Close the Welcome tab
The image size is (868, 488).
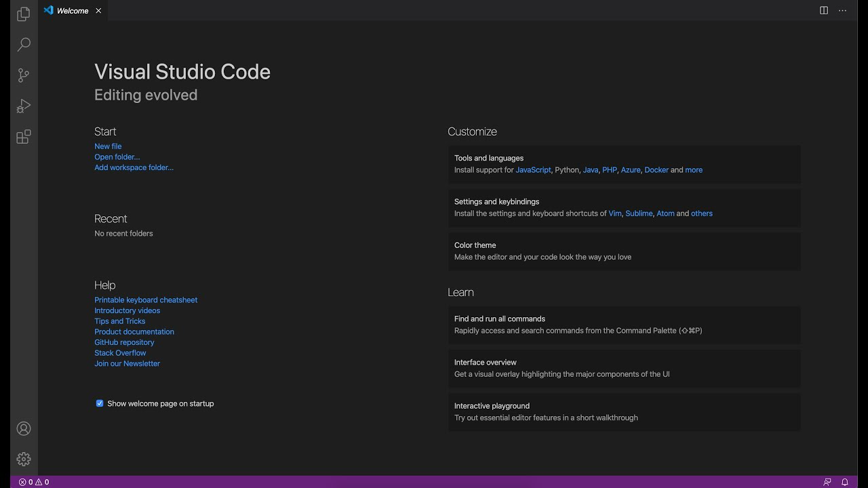tap(98, 11)
